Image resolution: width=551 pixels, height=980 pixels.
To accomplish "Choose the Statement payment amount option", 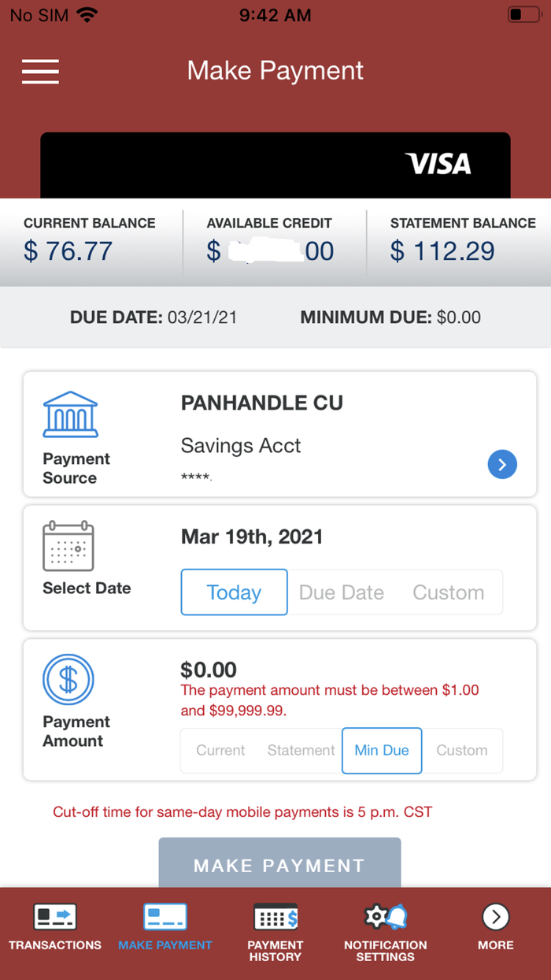I will coord(300,750).
